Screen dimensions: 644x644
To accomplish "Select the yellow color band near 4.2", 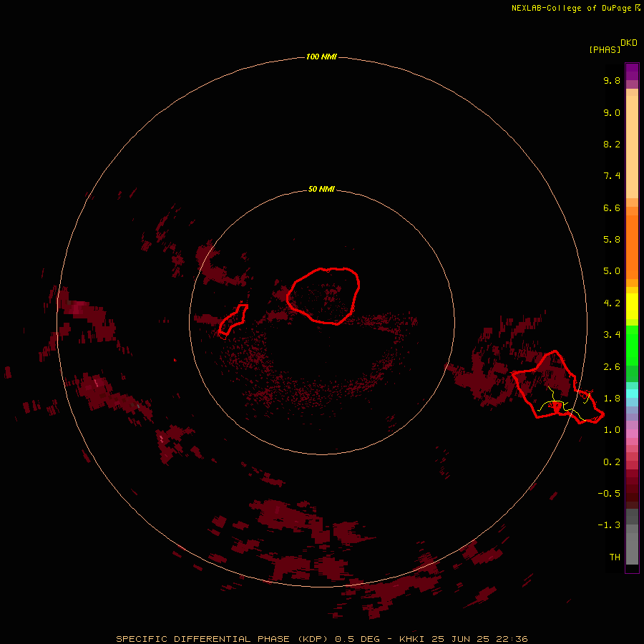I will coord(632,306).
